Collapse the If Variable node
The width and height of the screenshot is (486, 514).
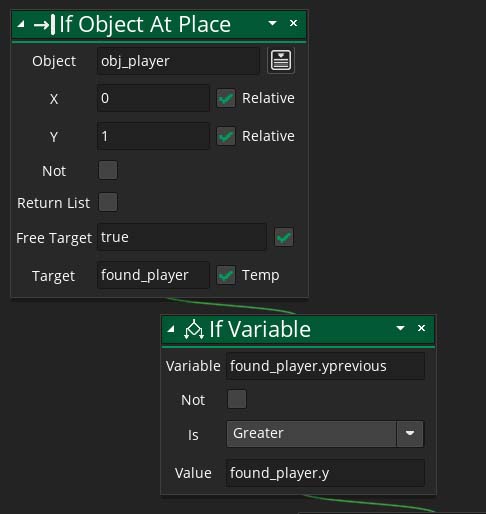(x=171, y=329)
